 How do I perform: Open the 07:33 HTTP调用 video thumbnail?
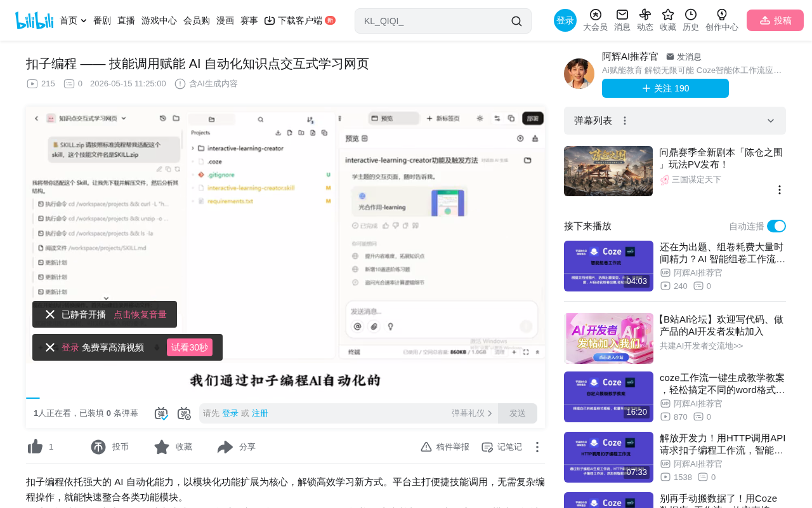608,457
